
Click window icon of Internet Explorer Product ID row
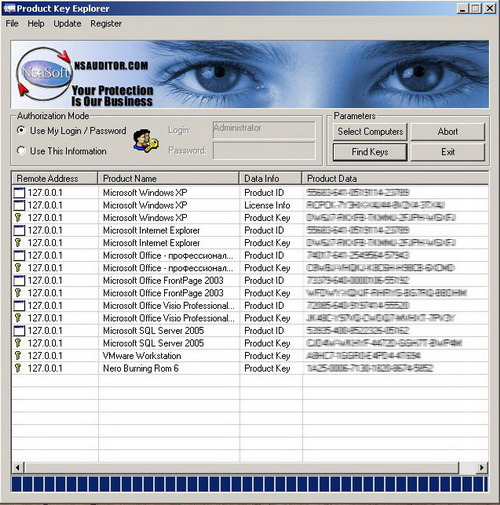[19, 230]
